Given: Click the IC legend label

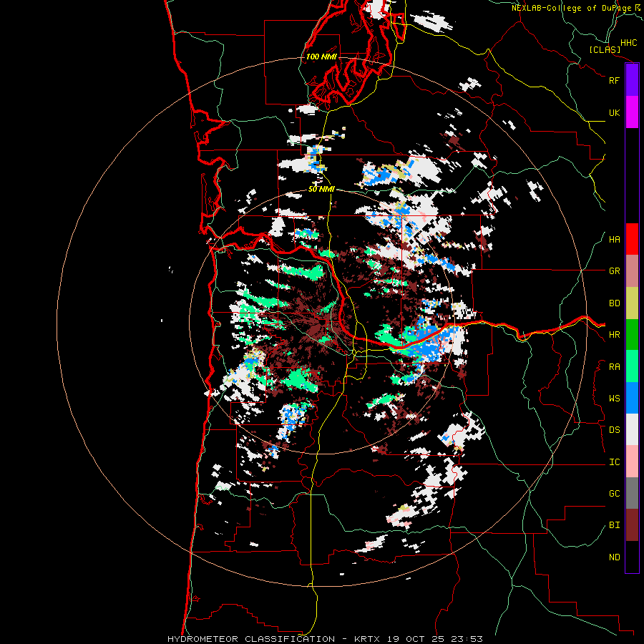Looking at the screenshot, I should tap(614, 462).
